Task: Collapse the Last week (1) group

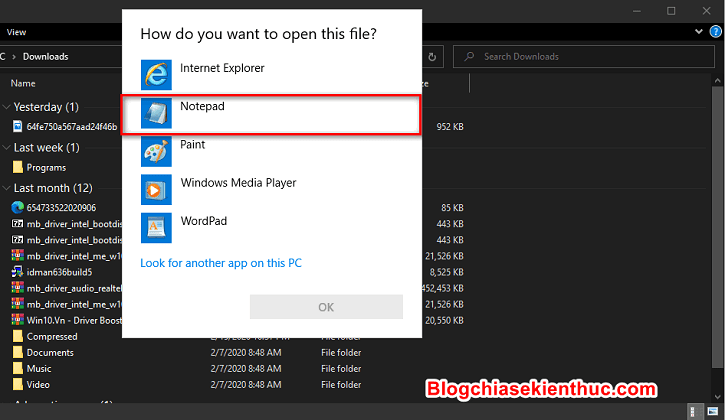Action: pos(6,148)
